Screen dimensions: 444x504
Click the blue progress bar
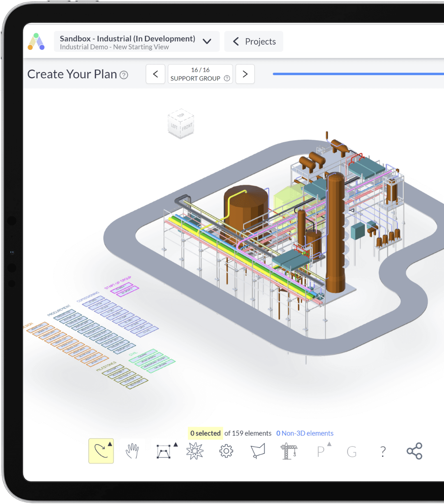(x=358, y=74)
